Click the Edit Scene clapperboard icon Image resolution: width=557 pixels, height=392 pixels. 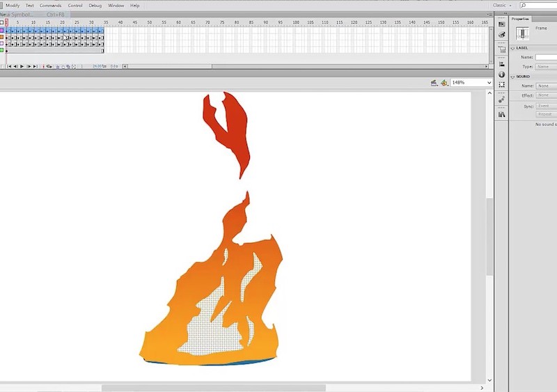pos(434,82)
